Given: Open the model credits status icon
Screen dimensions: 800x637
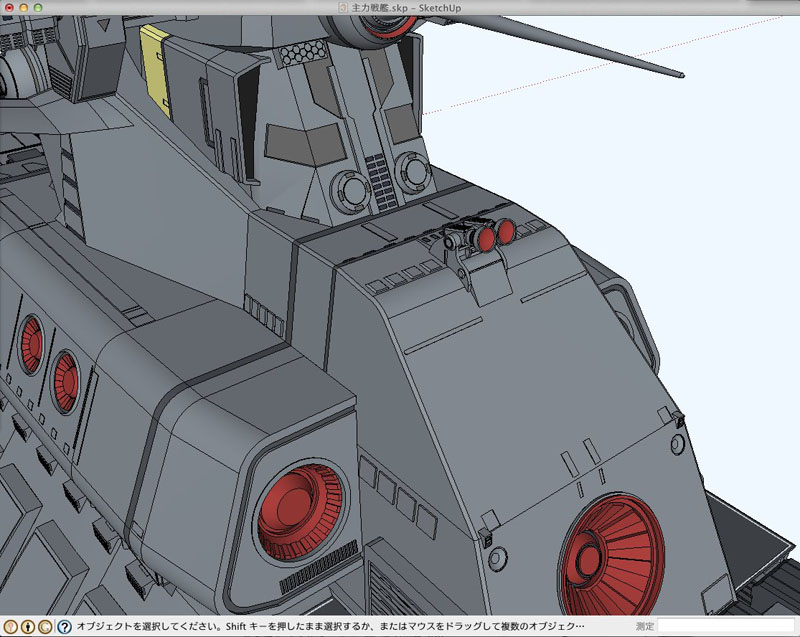Looking at the screenshot, I should pos(28,627).
